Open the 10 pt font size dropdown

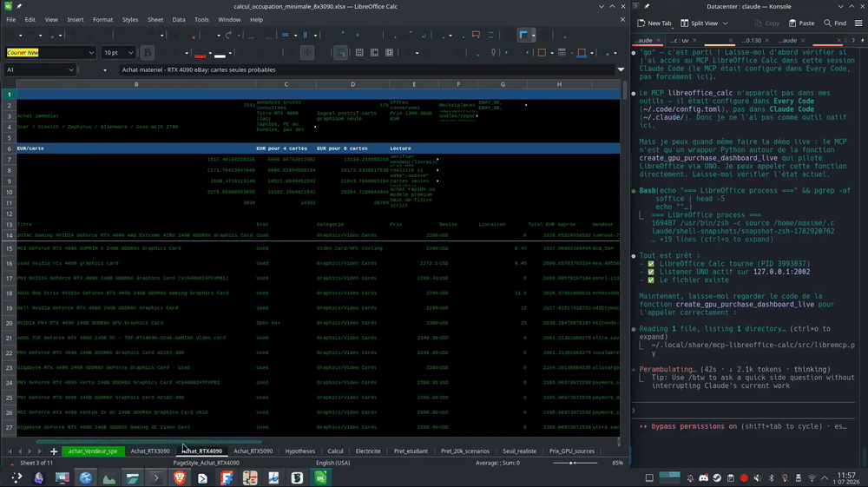[x=131, y=53]
